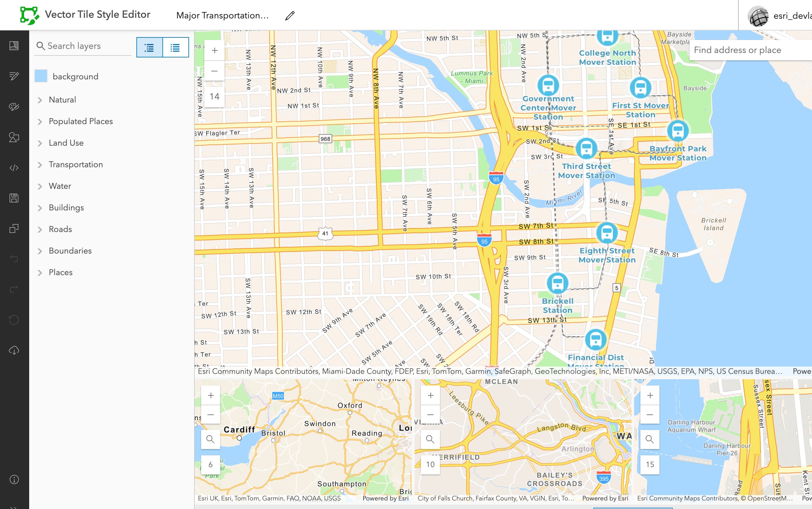Zoom in on the main Miami map
Viewport: 812px width, 509px height.
pyautogui.click(x=214, y=50)
